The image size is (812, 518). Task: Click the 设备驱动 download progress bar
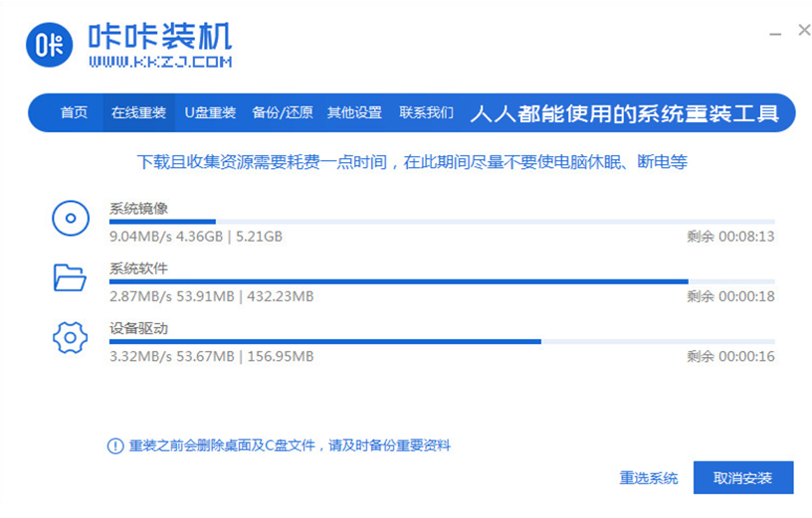point(442,341)
